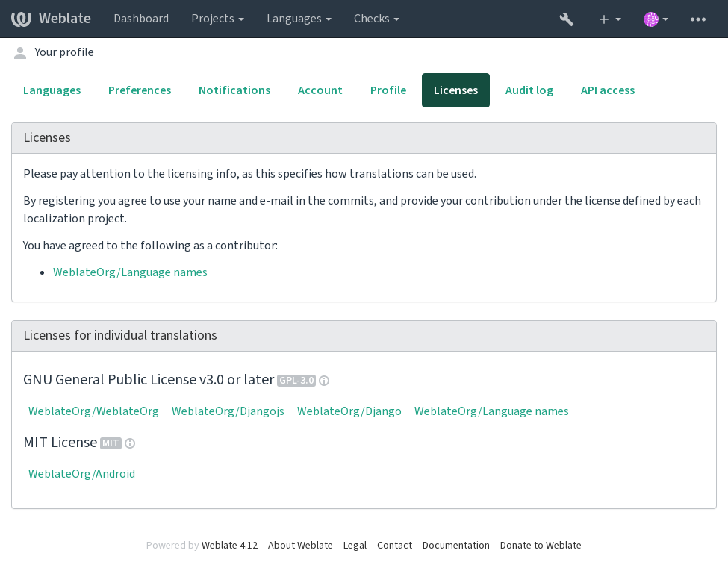
Task: Click the Weblate brand name
Action: 65,19
